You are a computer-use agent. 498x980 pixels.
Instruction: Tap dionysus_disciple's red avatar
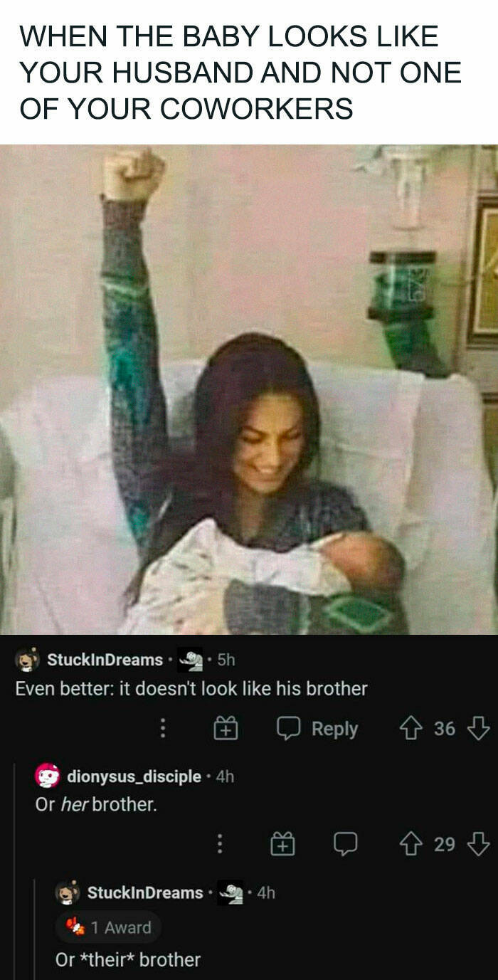tap(47, 776)
